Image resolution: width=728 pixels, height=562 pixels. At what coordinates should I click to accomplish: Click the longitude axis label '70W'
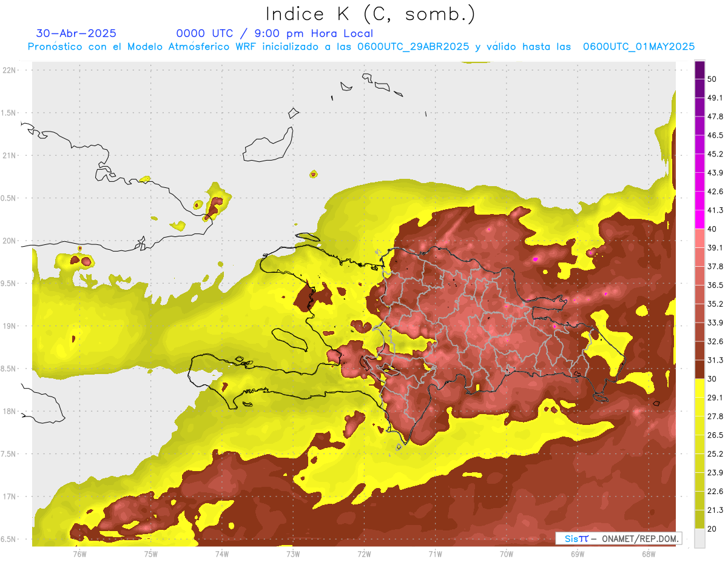(507, 554)
